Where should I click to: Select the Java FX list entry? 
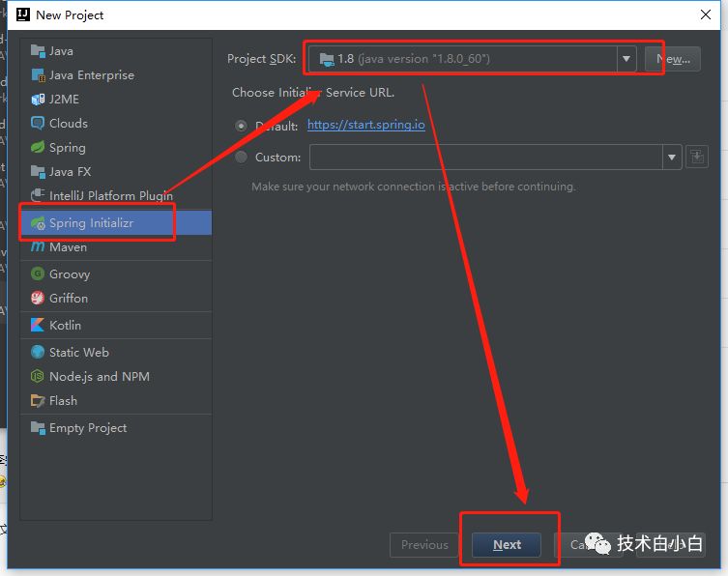pos(116,171)
